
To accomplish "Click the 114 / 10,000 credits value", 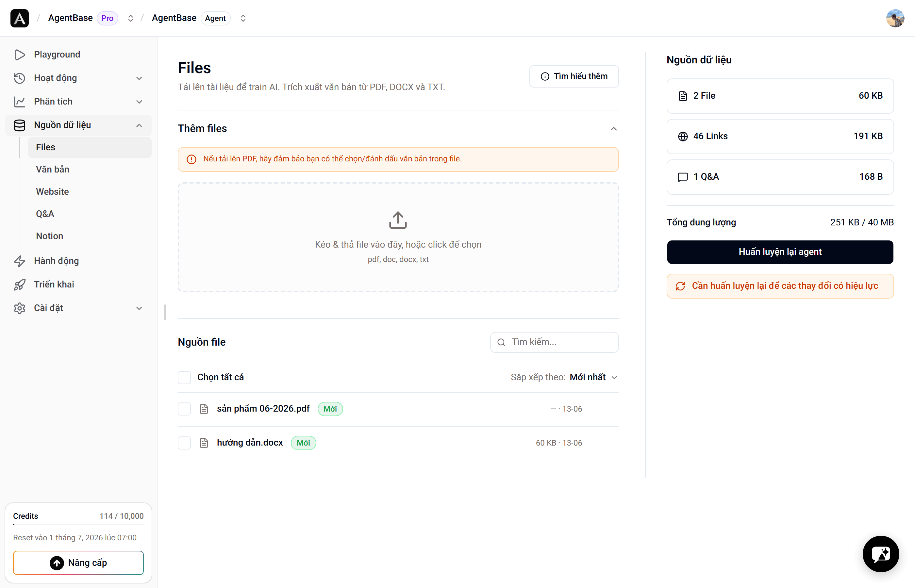I will 122,516.
